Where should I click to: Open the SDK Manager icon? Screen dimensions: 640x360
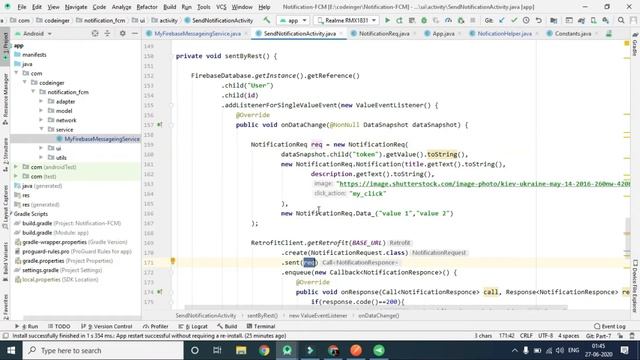606,20
